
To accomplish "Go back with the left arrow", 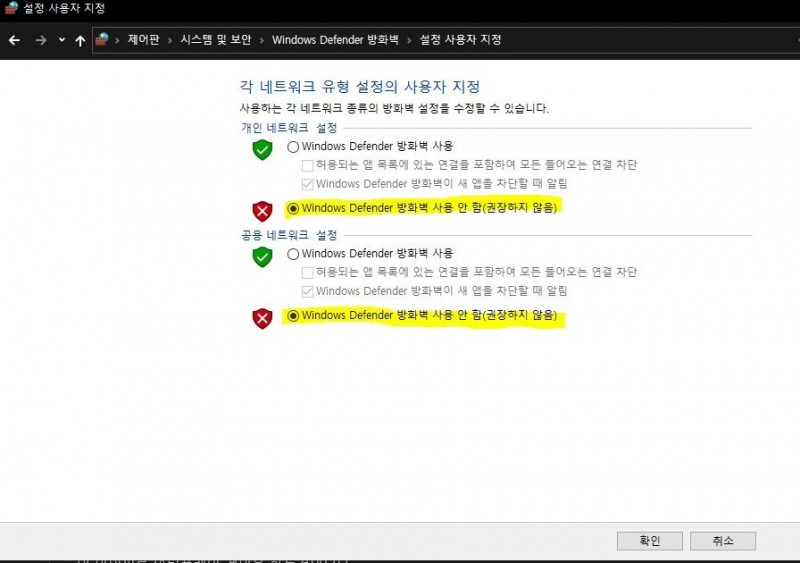I will 14,40.
